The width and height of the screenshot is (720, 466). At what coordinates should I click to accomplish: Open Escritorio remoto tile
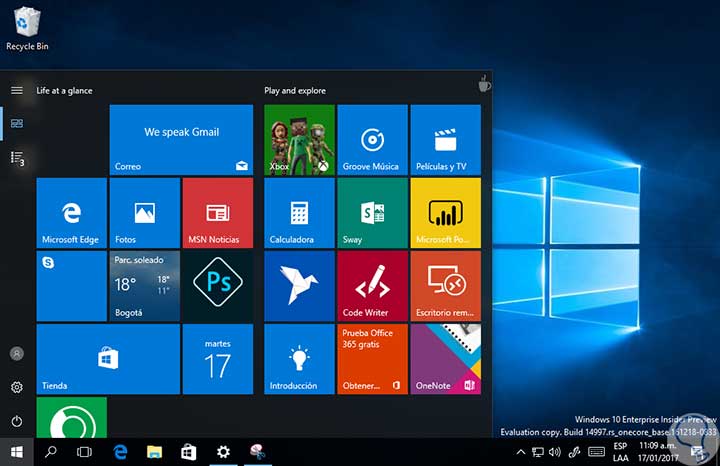[445, 286]
